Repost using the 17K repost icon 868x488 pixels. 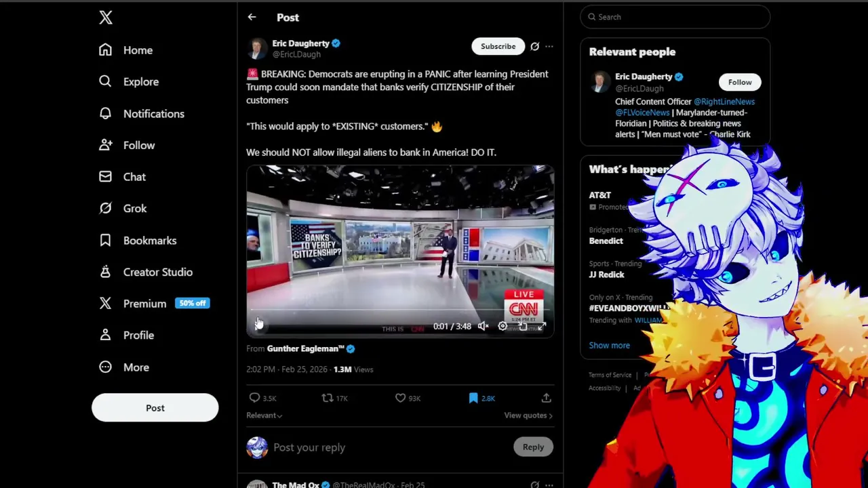coord(327,399)
